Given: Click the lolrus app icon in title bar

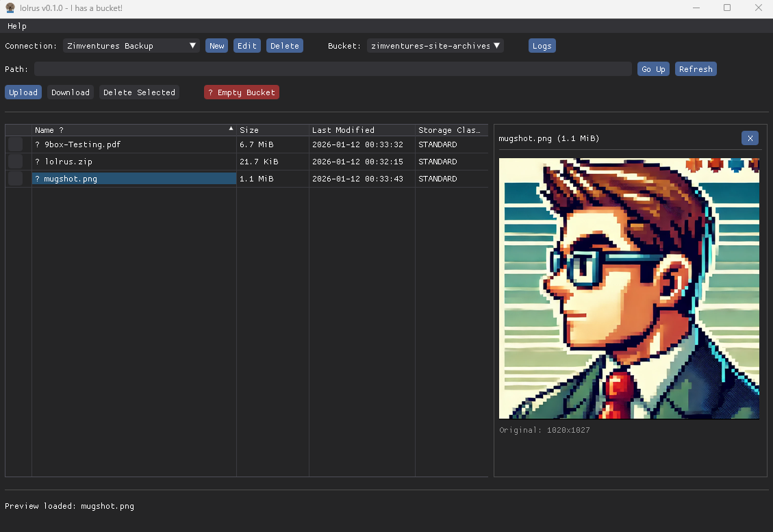Looking at the screenshot, I should click(10, 8).
